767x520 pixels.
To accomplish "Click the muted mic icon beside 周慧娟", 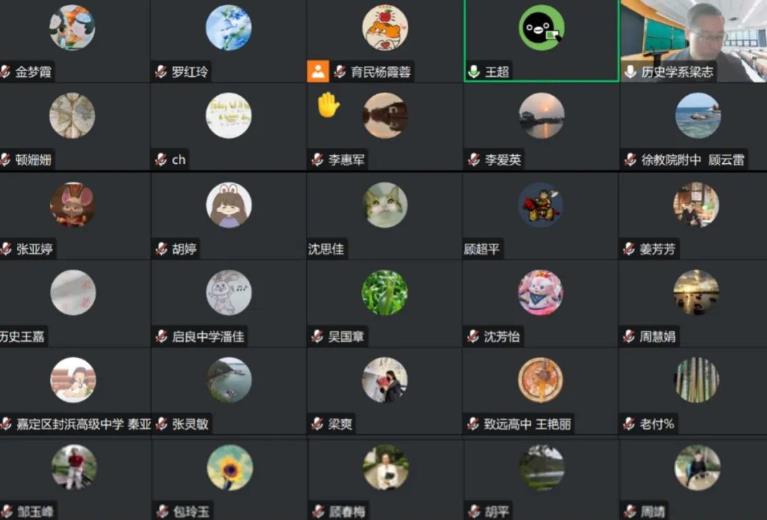I will (x=629, y=336).
